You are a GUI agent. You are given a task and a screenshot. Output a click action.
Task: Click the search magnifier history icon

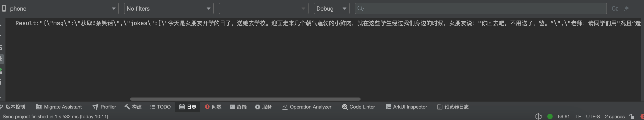[361, 9]
